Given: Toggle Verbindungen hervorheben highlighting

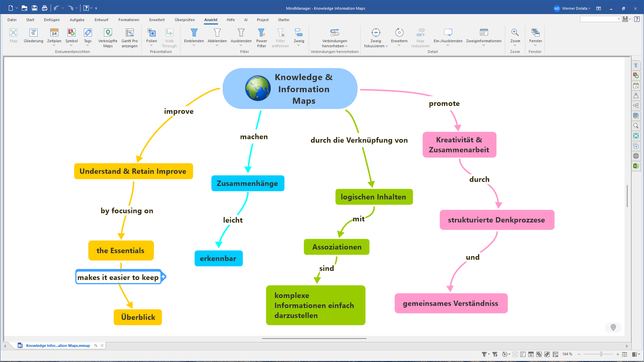Looking at the screenshot, I should pyautogui.click(x=334, y=33).
